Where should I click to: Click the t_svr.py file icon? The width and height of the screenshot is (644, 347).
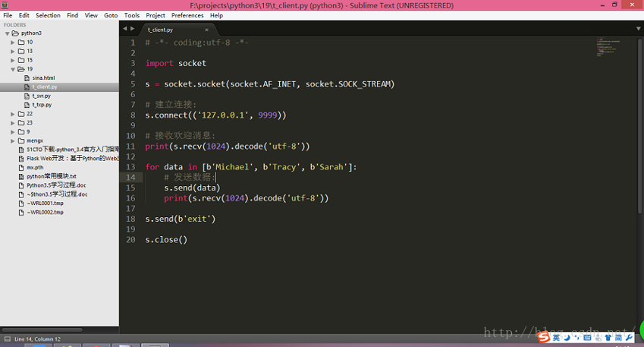(27, 96)
